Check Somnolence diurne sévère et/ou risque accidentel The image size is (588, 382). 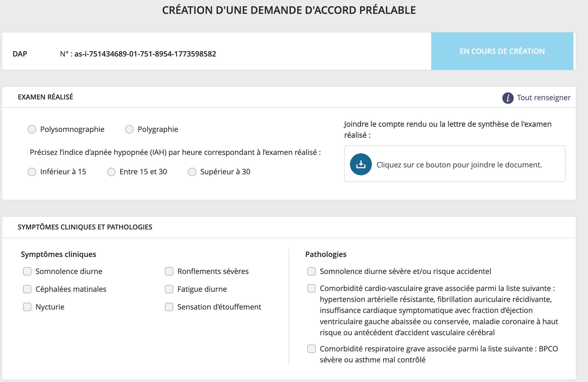[x=311, y=271]
